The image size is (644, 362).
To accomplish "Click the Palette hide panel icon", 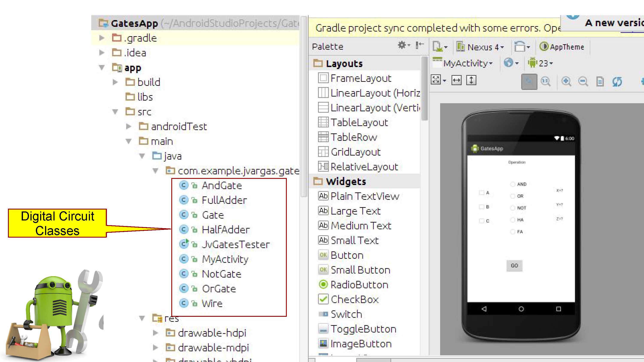I will 419,45.
